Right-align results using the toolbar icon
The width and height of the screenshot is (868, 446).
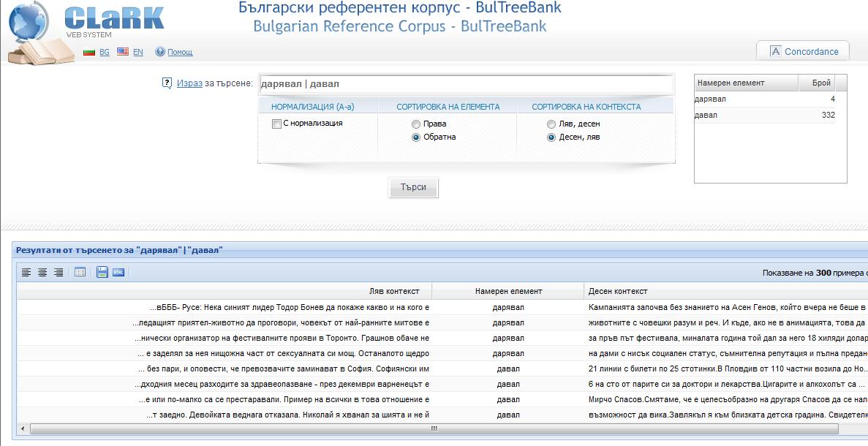click(58, 272)
